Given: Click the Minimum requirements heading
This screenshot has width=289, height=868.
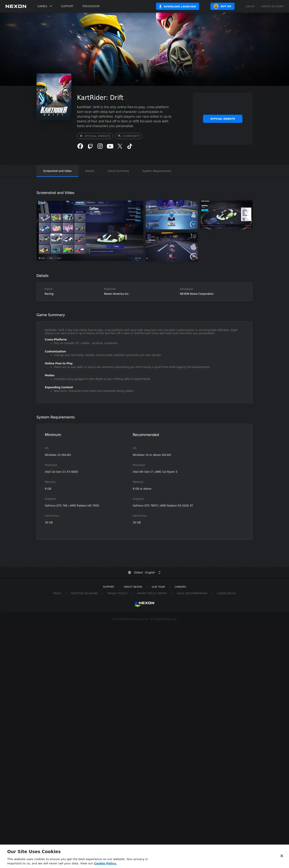Looking at the screenshot, I should pos(53,435).
